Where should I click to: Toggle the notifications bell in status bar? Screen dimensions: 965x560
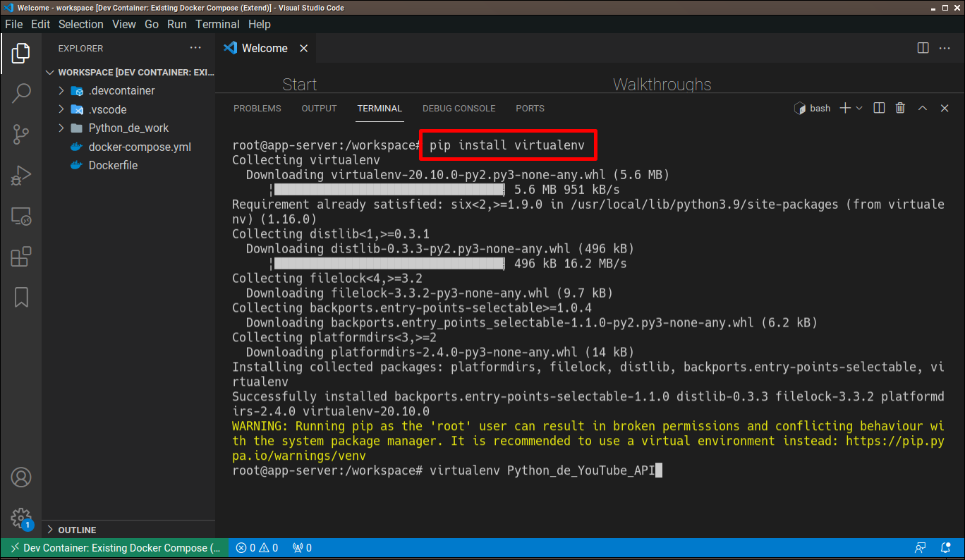(946, 547)
